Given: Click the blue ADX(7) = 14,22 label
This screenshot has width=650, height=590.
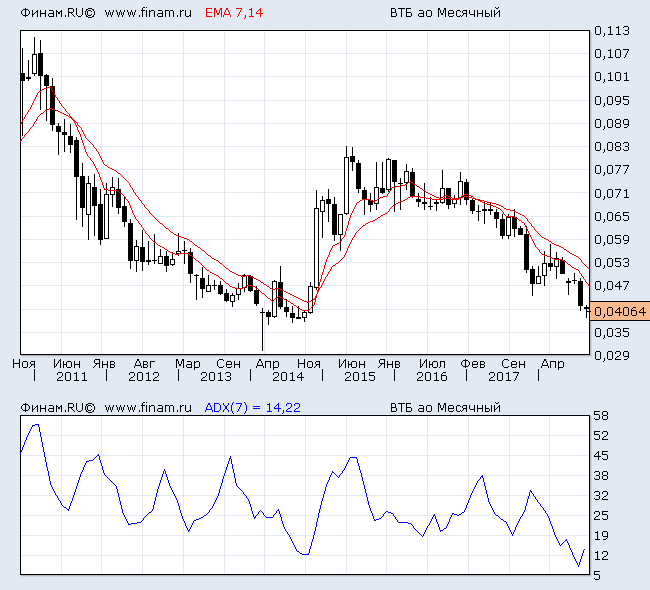Looking at the screenshot, I should pyautogui.click(x=252, y=408).
